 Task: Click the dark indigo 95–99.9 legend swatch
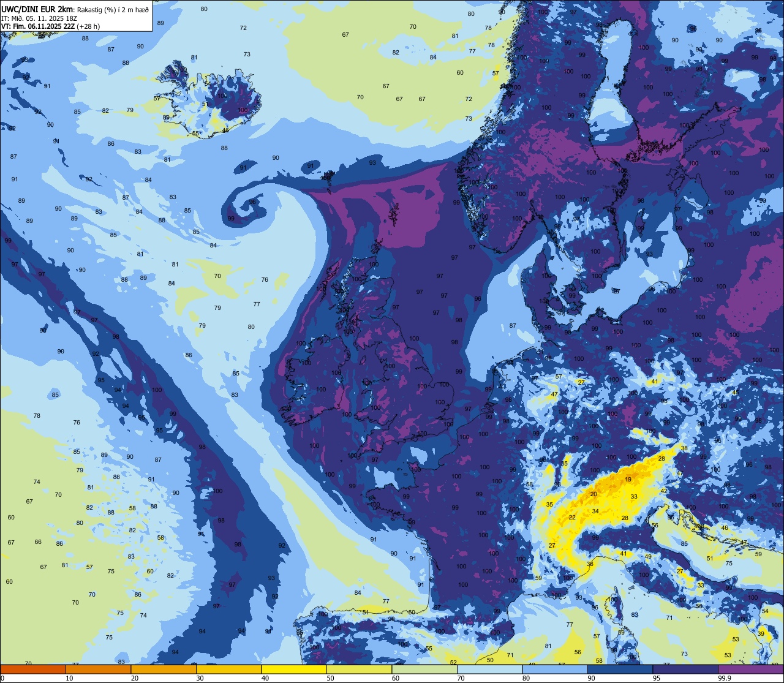[x=685, y=669]
